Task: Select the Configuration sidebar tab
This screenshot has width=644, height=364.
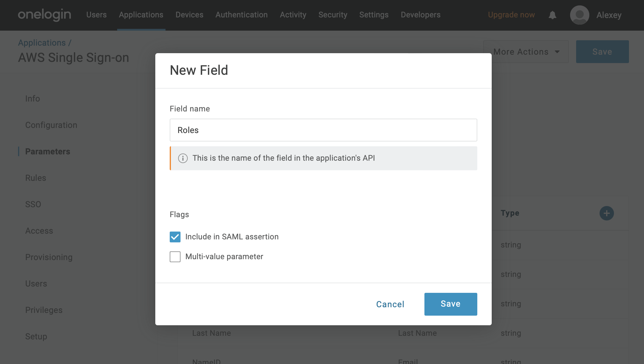Action: click(51, 125)
